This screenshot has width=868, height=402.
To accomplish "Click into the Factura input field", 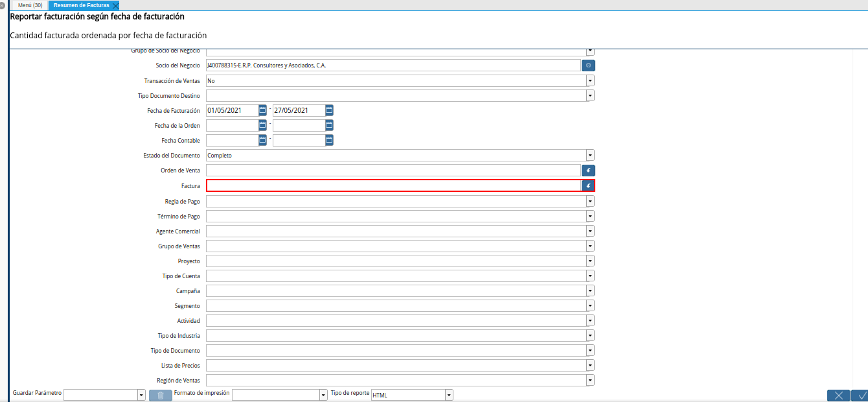I will pos(393,185).
